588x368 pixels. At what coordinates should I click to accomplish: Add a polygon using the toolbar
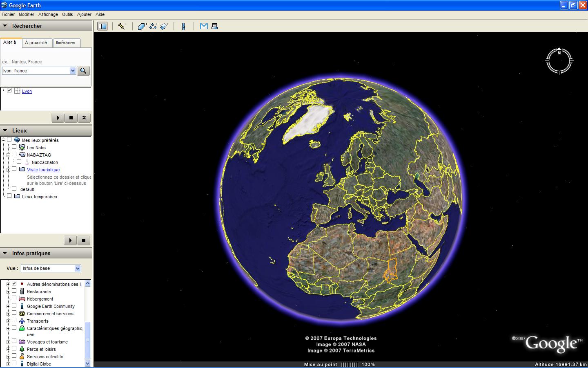pos(143,26)
